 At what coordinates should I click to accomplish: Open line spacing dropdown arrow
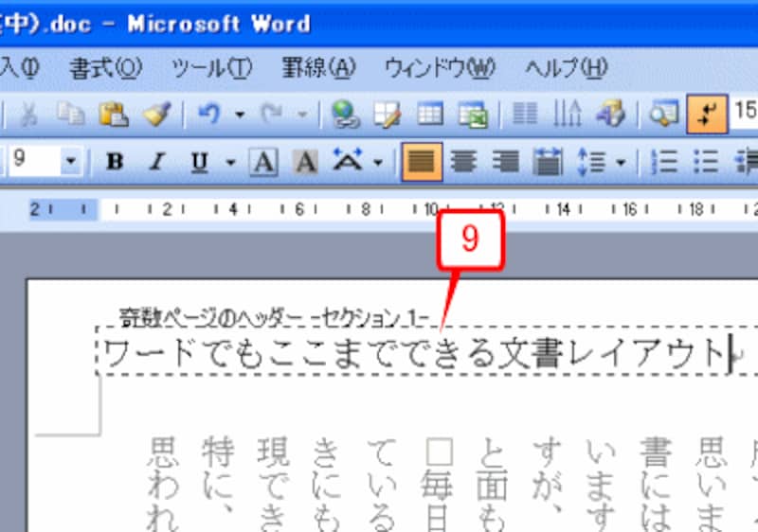(621, 162)
